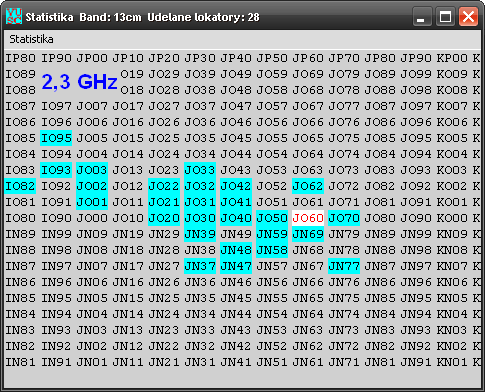Click highlighted locator JO50
This screenshot has width=485, height=392.
(272, 218)
